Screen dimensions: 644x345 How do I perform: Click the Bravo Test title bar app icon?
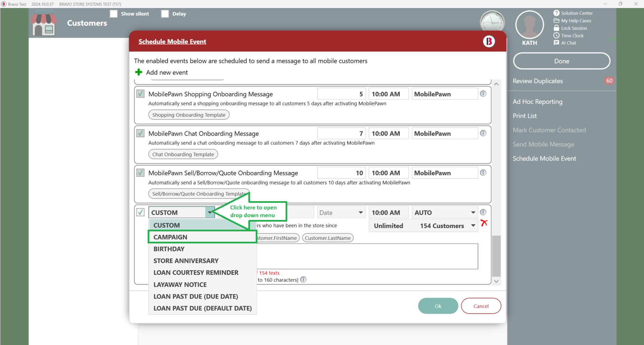[x=4, y=4]
